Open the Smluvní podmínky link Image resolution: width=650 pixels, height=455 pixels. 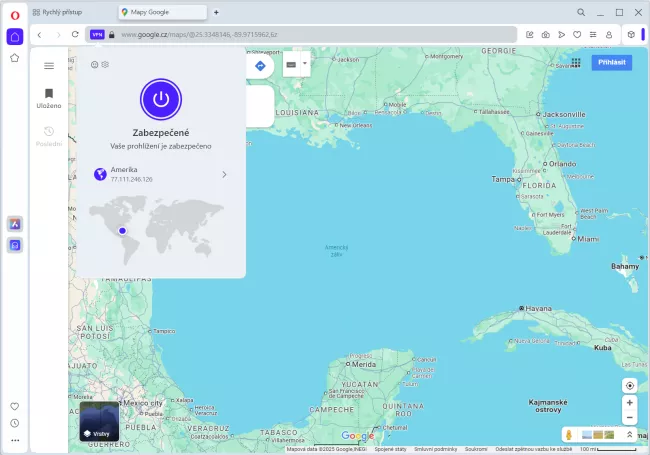click(x=436, y=449)
